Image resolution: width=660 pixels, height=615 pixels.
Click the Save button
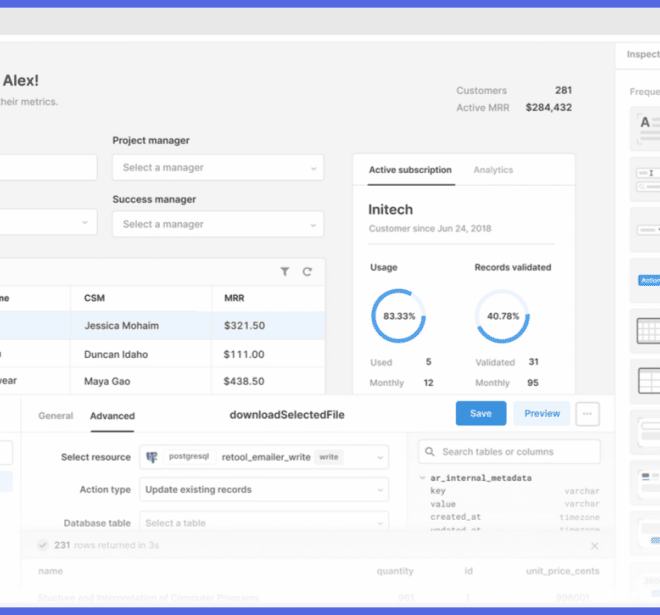(481, 413)
